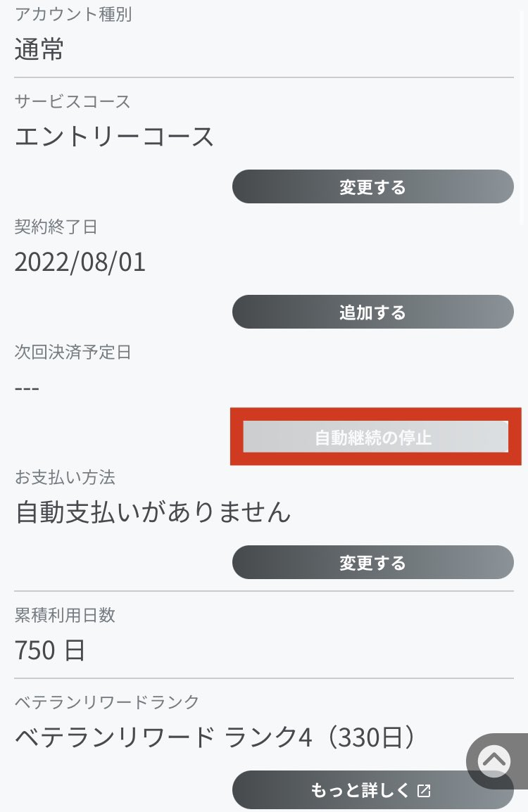Screen dimensions: 528x812
Task: Click the お支払い方法 label
Action: 65,478
